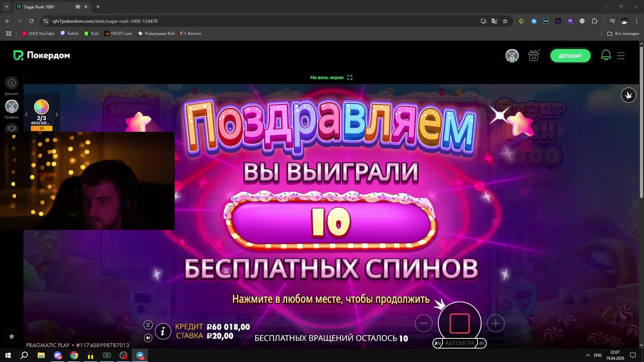The height and width of the screenshot is (362, 644).
Task: Click the КРЕДИТ ₽60 018,00 balance
Action: click(x=212, y=327)
